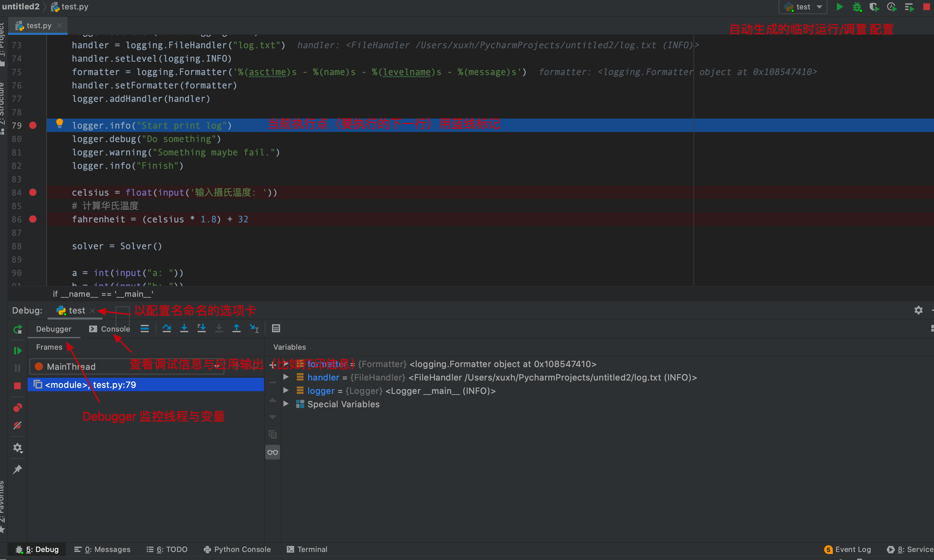Viewport: 934px width, 560px height.
Task: Start debugging with the green bug icon
Action: tap(857, 7)
